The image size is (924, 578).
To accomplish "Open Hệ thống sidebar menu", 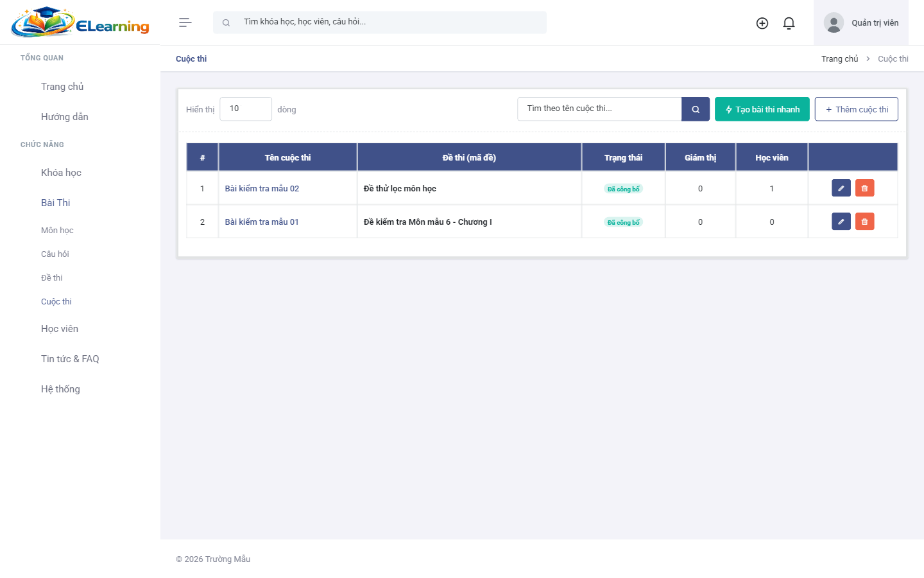I will click(60, 389).
